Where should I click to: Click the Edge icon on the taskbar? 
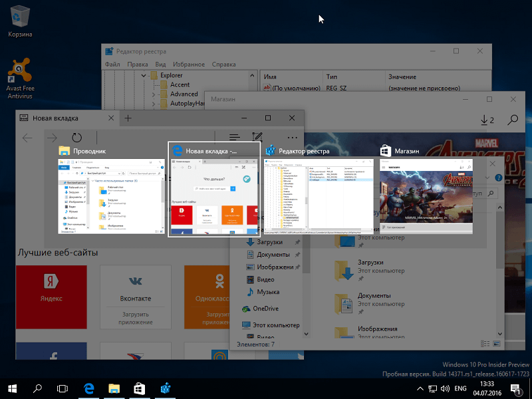pos(89,389)
